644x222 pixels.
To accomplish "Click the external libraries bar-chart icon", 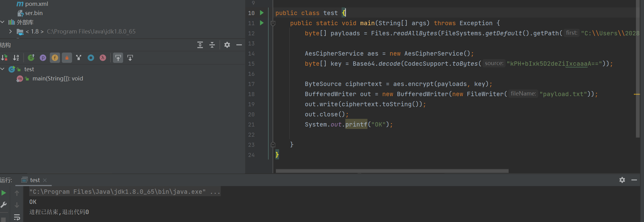I will [x=12, y=22].
